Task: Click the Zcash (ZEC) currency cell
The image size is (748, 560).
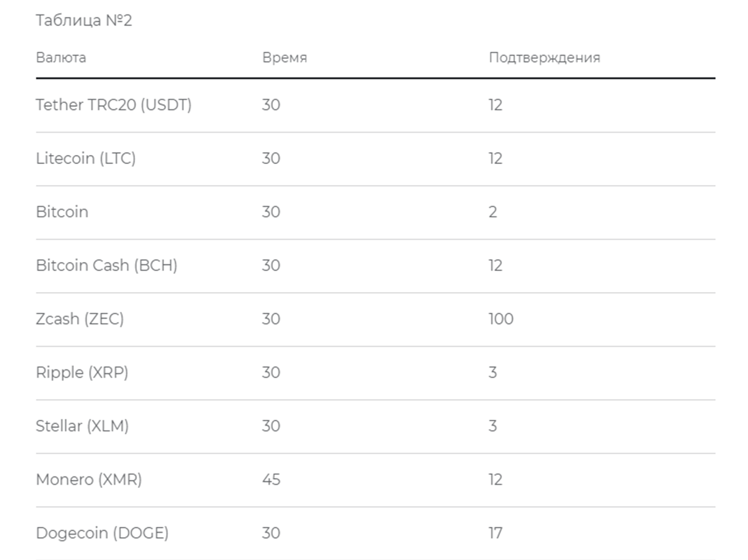Action: (x=80, y=319)
